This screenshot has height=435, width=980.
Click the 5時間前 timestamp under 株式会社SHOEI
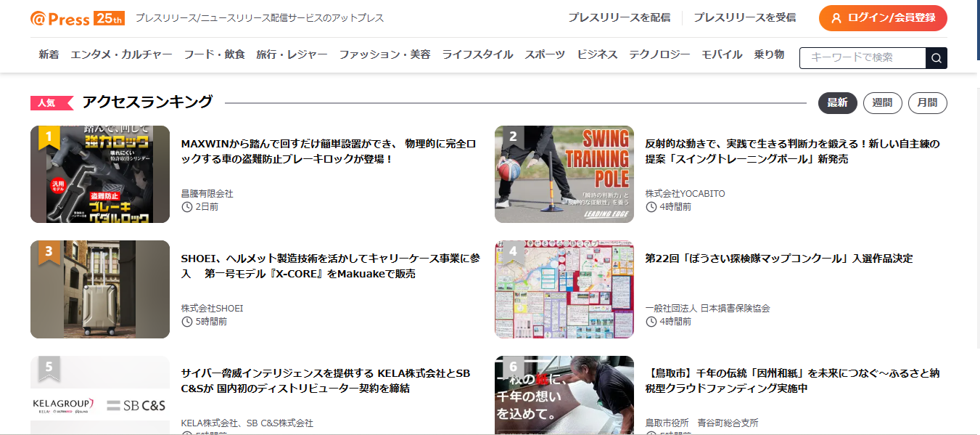click(211, 322)
